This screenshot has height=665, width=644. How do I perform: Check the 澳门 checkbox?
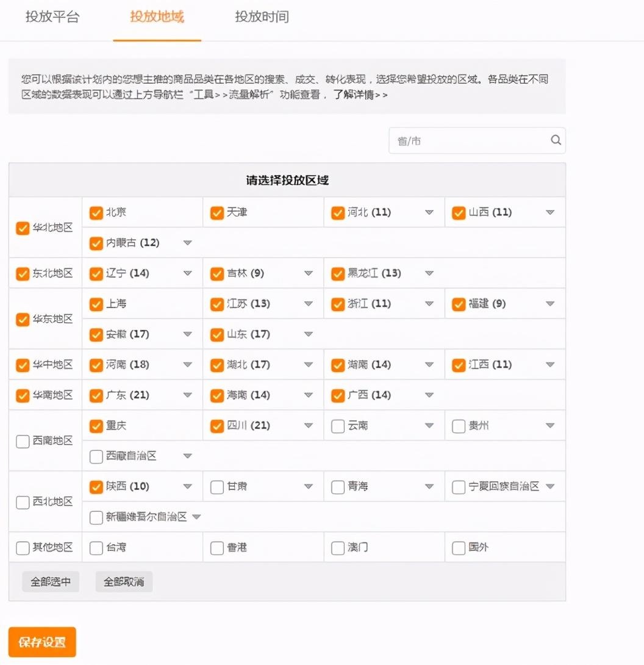click(338, 548)
